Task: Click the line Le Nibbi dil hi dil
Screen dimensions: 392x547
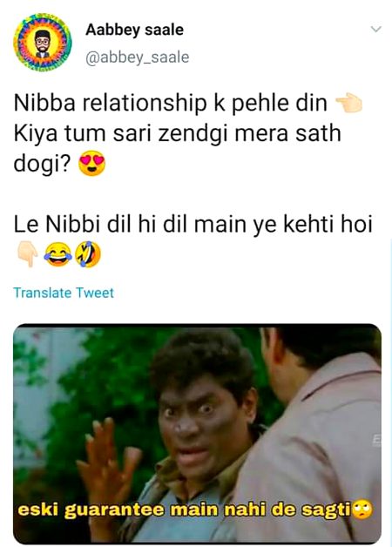Action: pyautogui.click(x=193, y=224)
